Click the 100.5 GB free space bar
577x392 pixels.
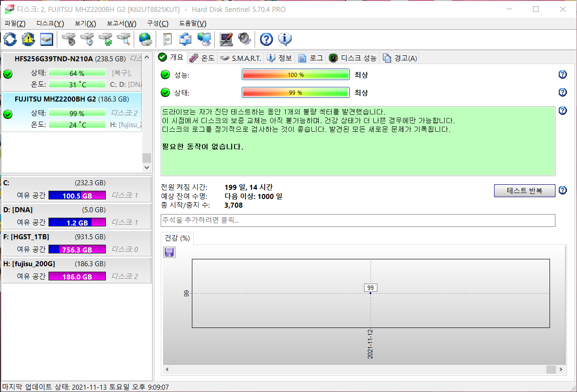[77, 195]
